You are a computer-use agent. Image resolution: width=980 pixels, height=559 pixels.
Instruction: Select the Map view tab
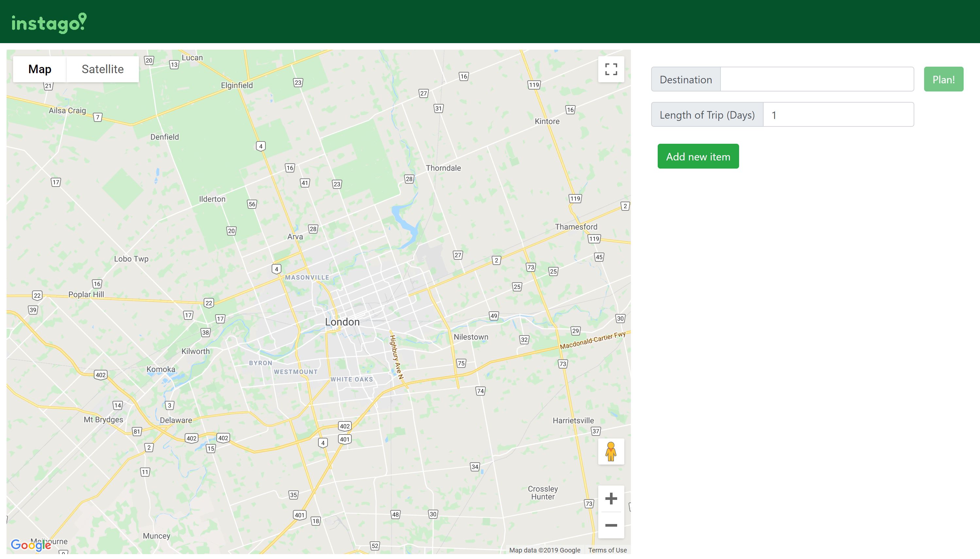pyautogui.click(x=40, y=70)
